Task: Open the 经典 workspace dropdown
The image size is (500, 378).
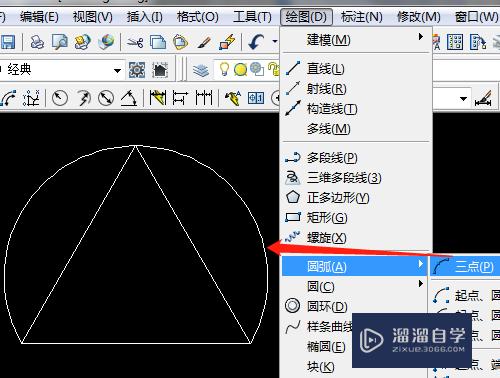Action: [117, 70]
